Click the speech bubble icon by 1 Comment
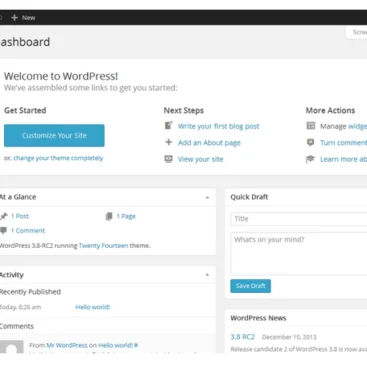Viewport: 367px width, 367px height. click(3, 230)
